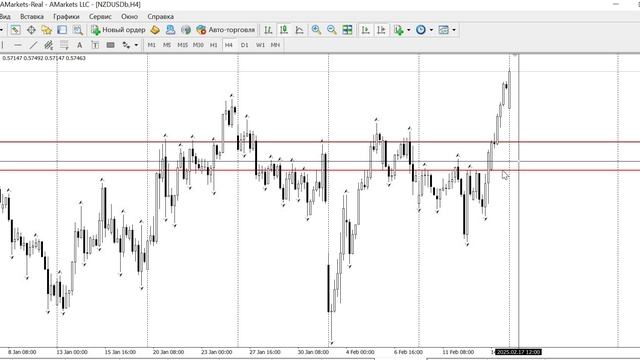Expand the indicators list dropdown arrow
640x360 pixels.
[409, 30]
